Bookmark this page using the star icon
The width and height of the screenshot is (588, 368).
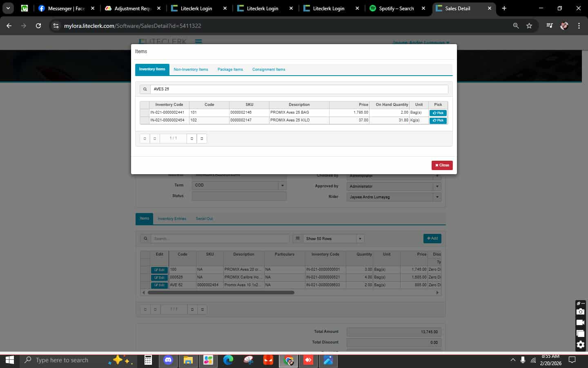point(529,26)
